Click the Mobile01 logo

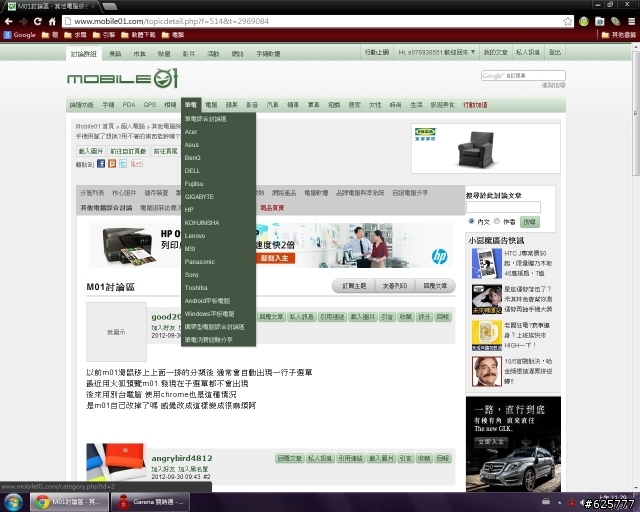coord(122,78)
